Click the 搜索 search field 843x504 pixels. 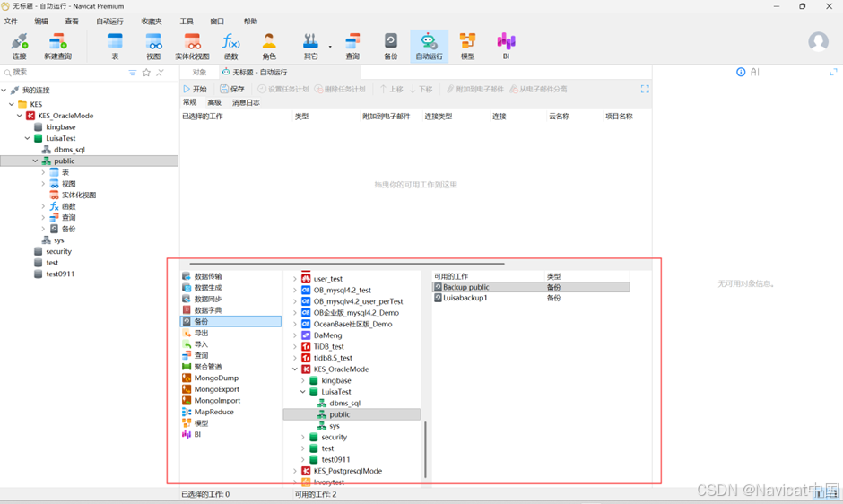pos(65,72)
